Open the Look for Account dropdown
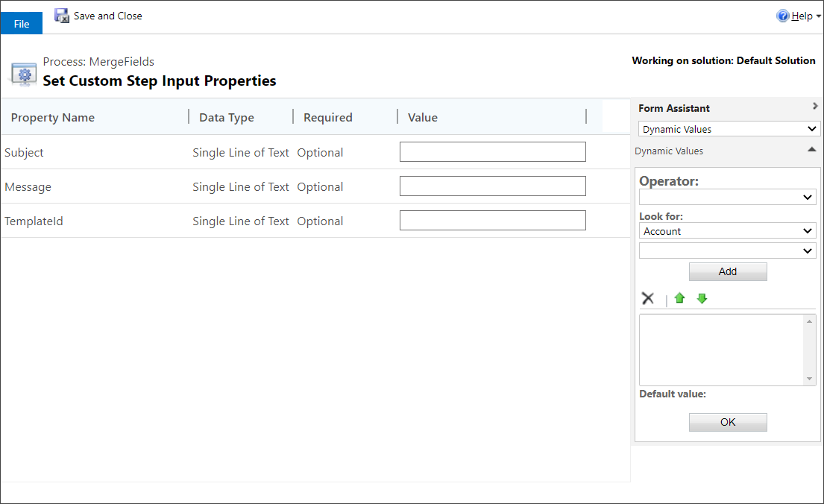The width and height of the screenshot is (824, 504). click(x=727, y=231)
